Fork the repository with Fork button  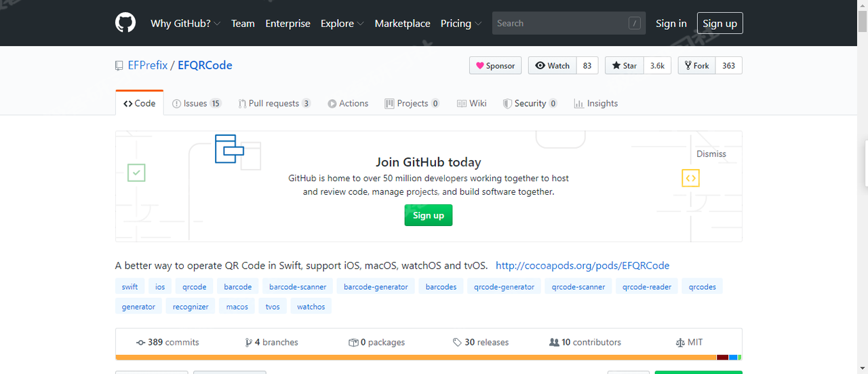click(x=696, y=66)
